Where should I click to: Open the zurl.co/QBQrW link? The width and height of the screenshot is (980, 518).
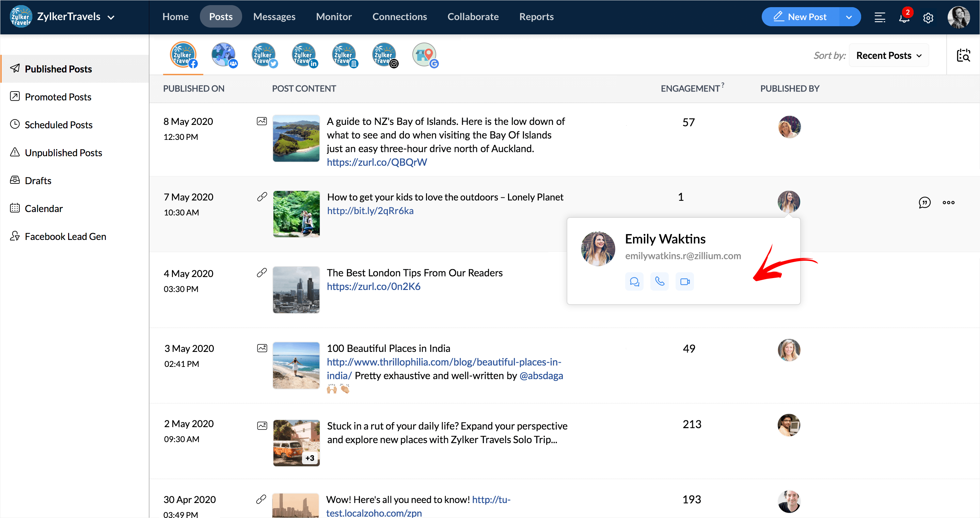377,162
